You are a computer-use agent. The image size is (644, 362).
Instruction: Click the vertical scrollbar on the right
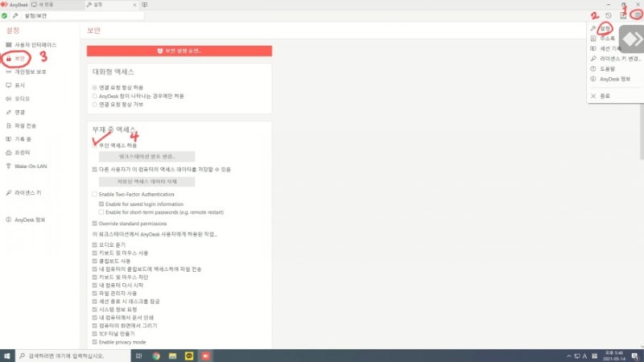(642, 132)
